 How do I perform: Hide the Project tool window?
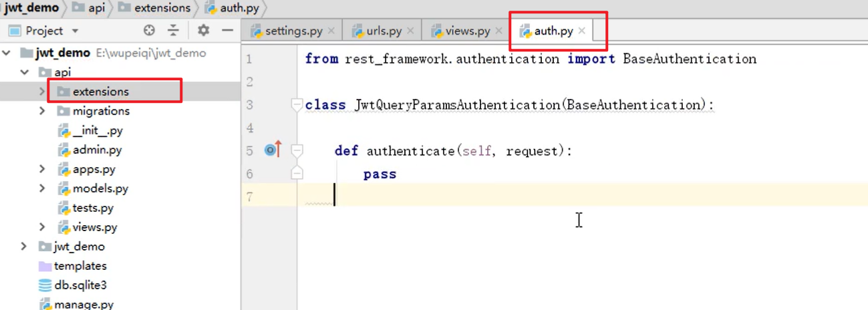[x=227, y=31]
